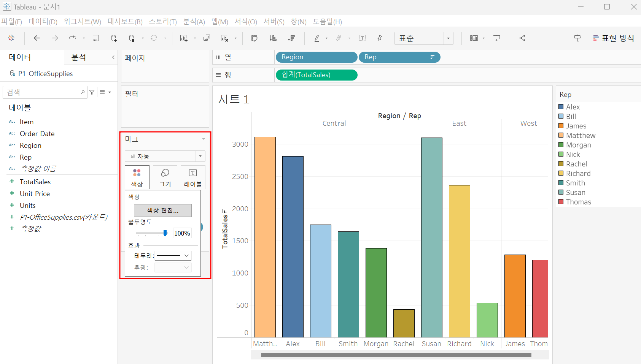
Task: Click the filter funnel icon in data pane
Action: pyautogui.click(x=92, y=92)
